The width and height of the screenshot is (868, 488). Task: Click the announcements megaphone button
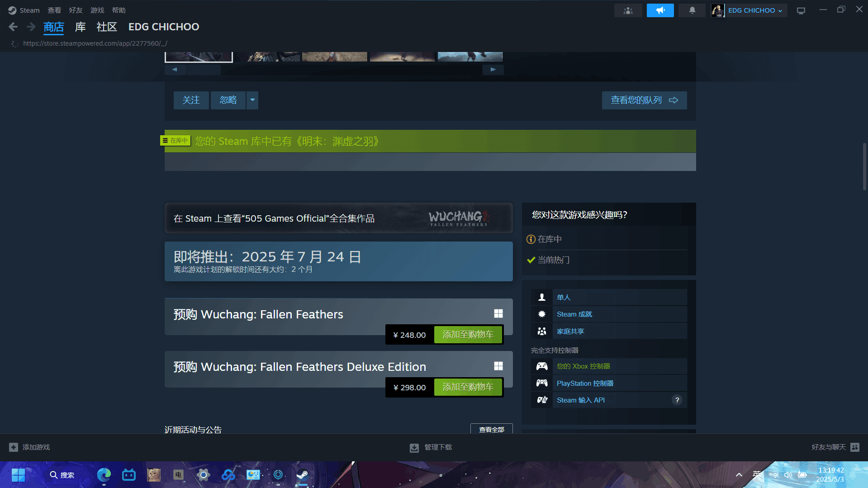(x=660, y=10)
